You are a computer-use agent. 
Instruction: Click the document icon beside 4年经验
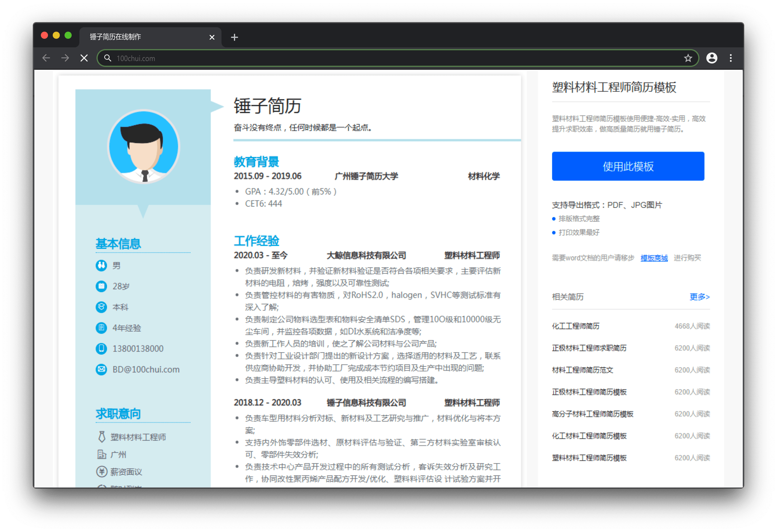click(101, 328)
